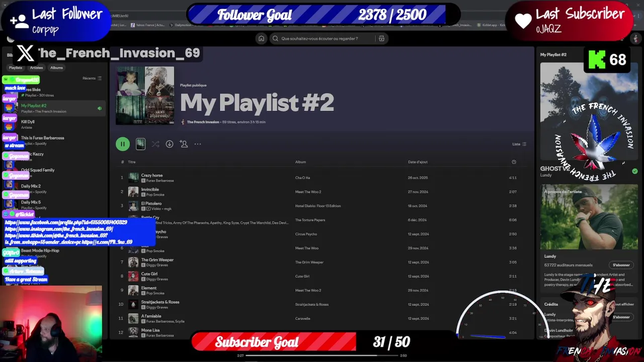Open the Meet The Woo 2 album for Invincible
The width and height of the screenshot is (644, 362).
coord(308,192)
